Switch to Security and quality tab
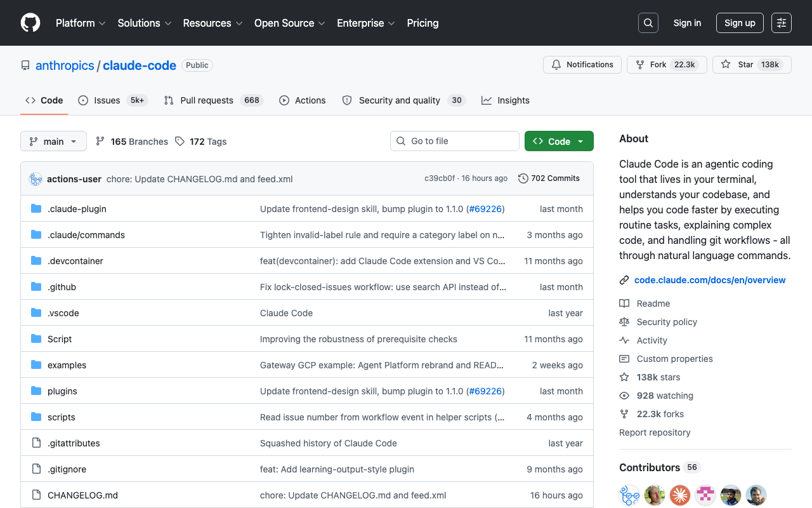This screenshot has width=812, height=508. [404, 100]
